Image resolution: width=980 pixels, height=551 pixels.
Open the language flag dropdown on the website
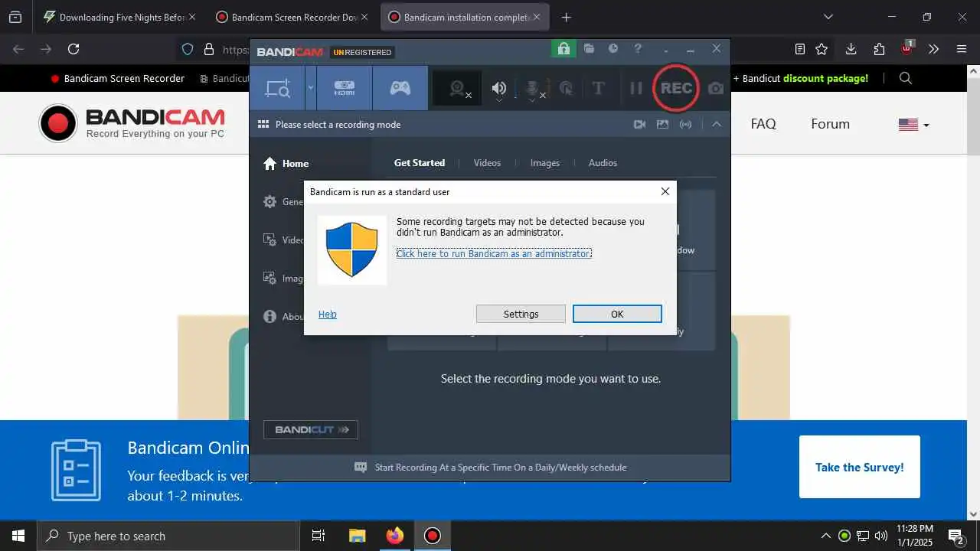tap(913, 125)
